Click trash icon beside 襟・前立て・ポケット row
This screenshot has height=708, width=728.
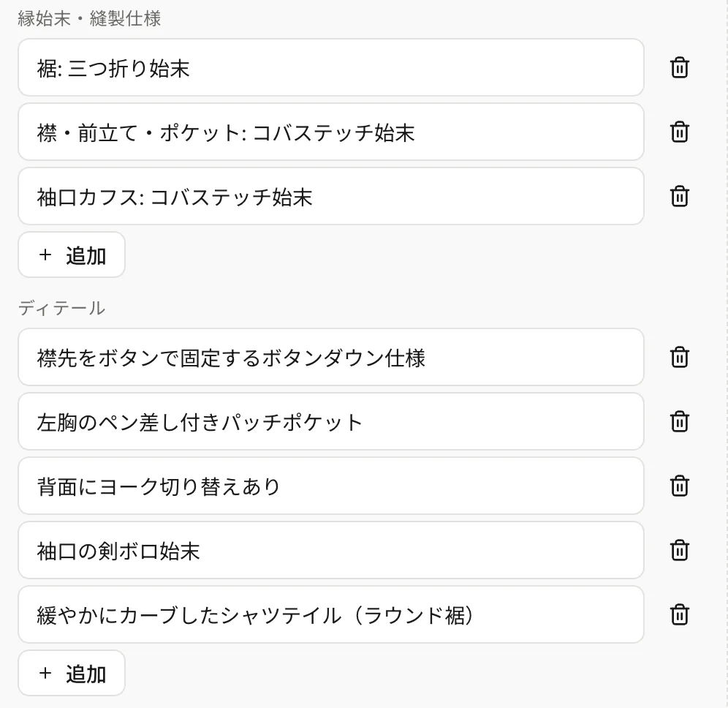click(x=679, y=132)
